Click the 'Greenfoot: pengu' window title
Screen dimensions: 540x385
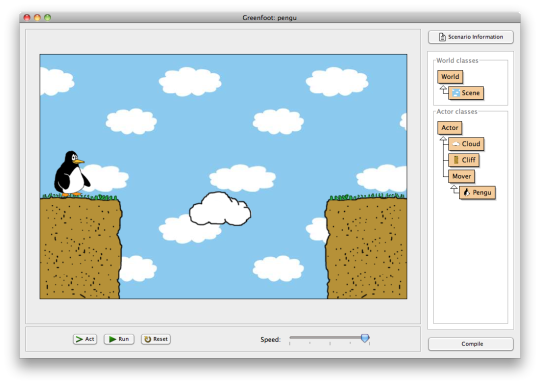click(x=269, y=18)
